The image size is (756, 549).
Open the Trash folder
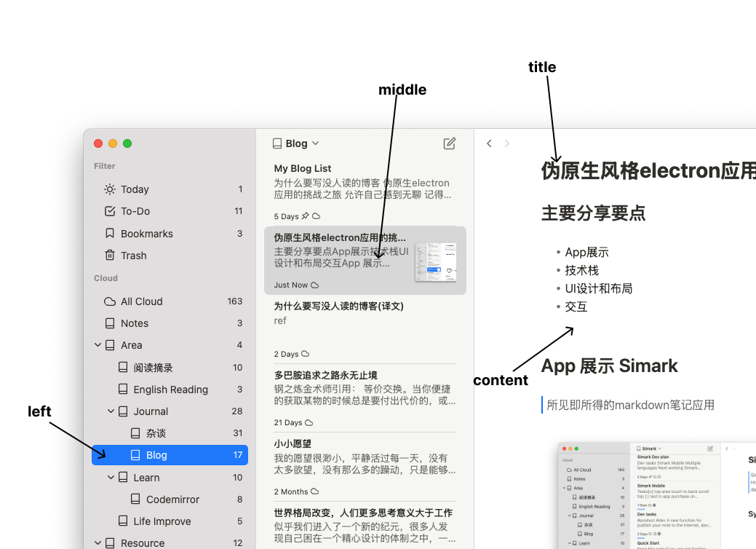133,256
